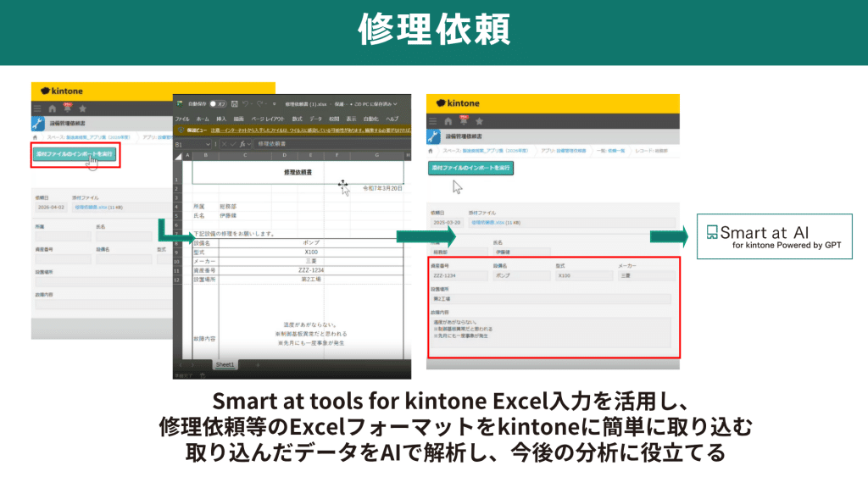Go to home icon in left kintone header
This screenshot has height=488, width=868.
click(x=52, y=109)
